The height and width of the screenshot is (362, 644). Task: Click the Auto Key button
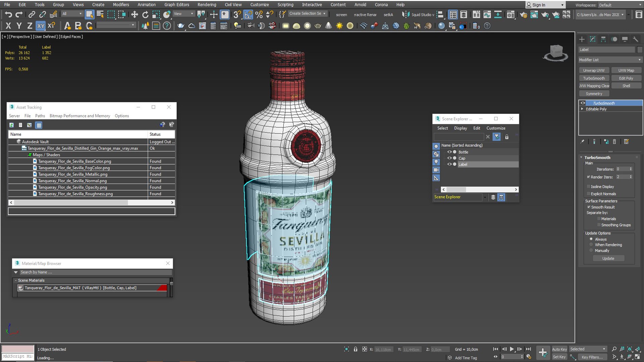(x=559, y=349)
